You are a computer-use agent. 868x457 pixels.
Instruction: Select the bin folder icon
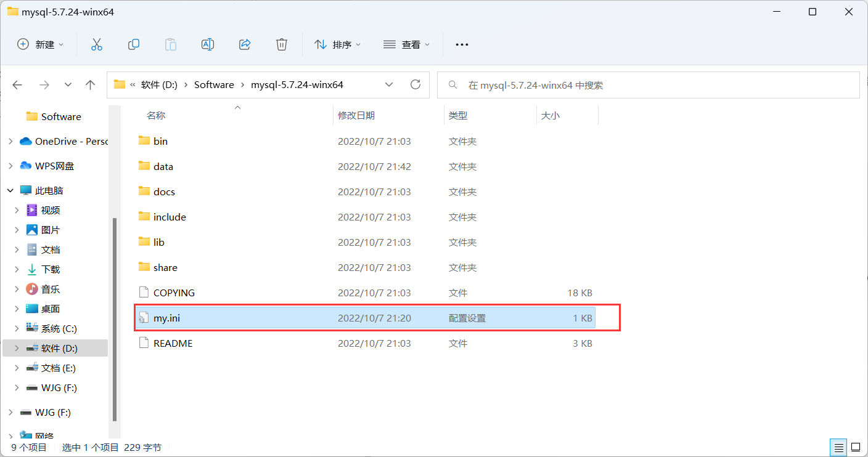pyautogui.click(x=144, y=141)
